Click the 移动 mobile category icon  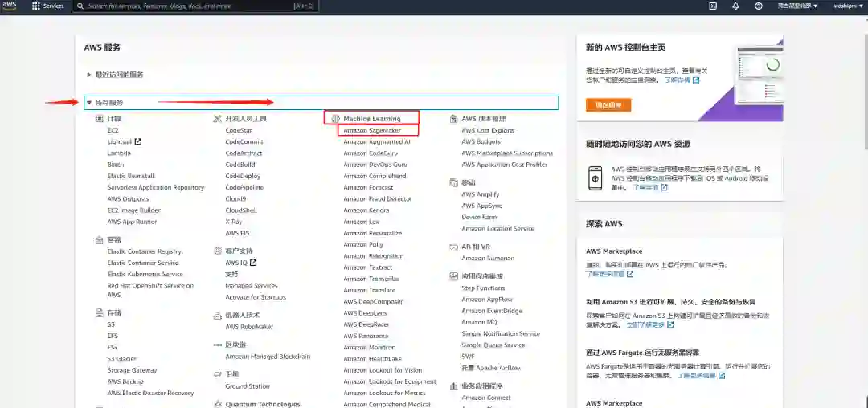[x=453, y=182]
